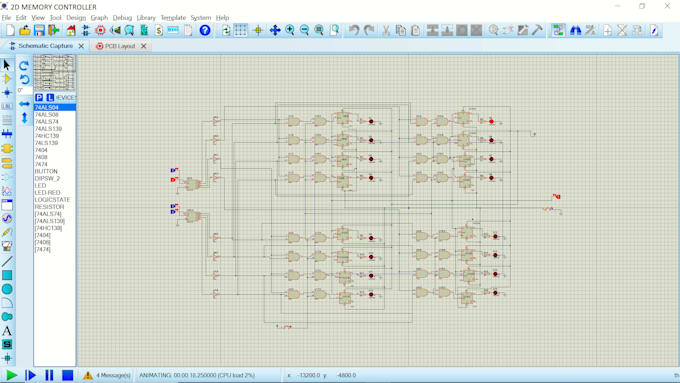
Task: Close the project using the door icon
Action: tap(54, 30)
